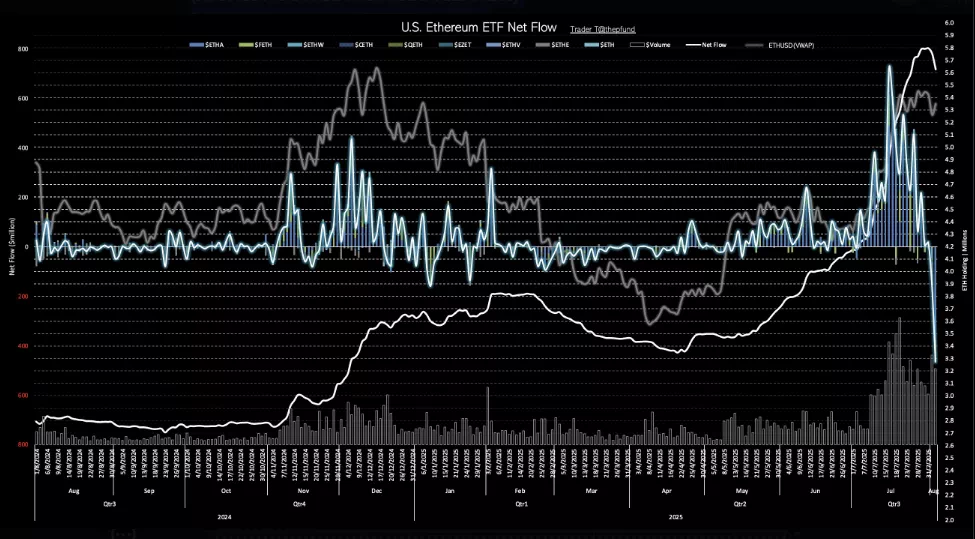Select the Jan month label

point(450,491)
